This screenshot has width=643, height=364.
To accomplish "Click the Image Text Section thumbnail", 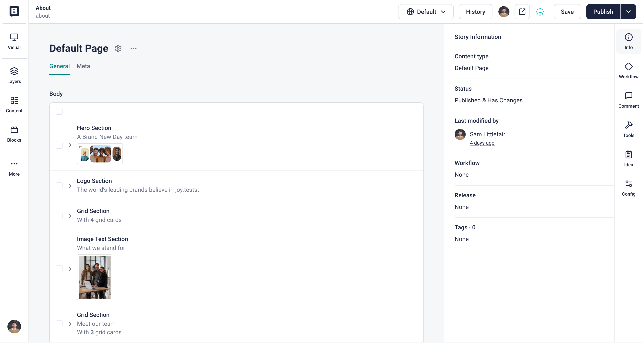I will pos(94,277).
